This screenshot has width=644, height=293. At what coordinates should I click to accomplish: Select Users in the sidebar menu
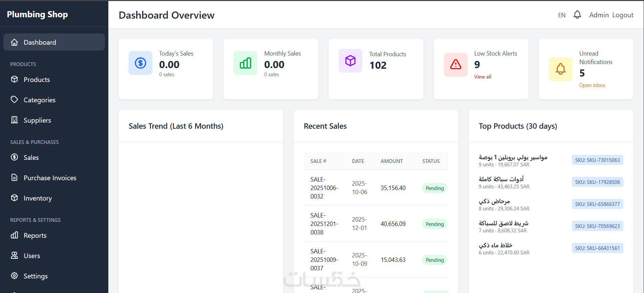tap(54, 256)
